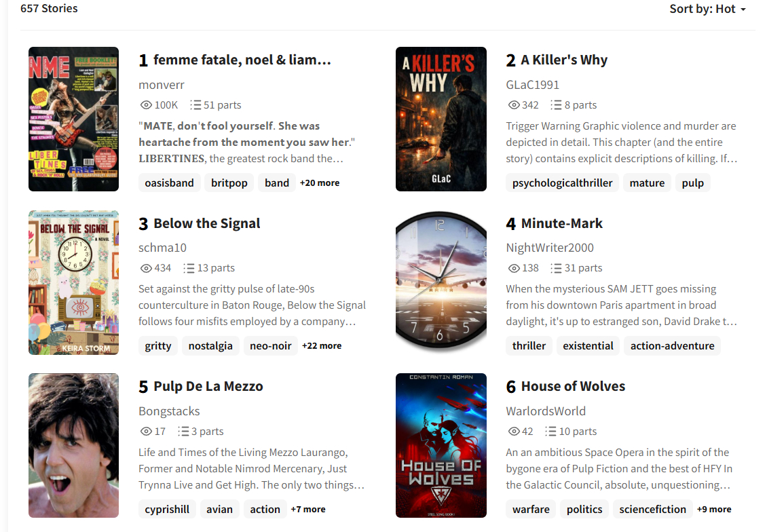Open the Sort by: Hot dropdown
767x532 pixels.
pyautogui.click(x=707, y=9)
